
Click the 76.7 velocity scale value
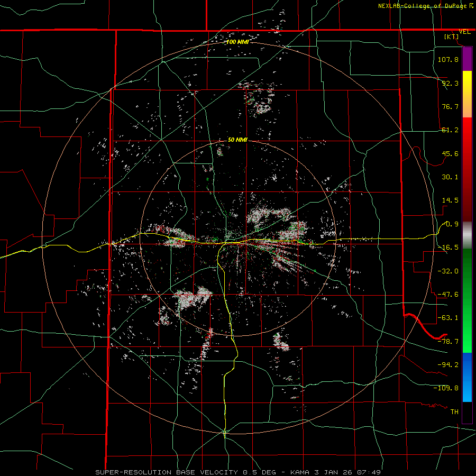click(450, 106)
